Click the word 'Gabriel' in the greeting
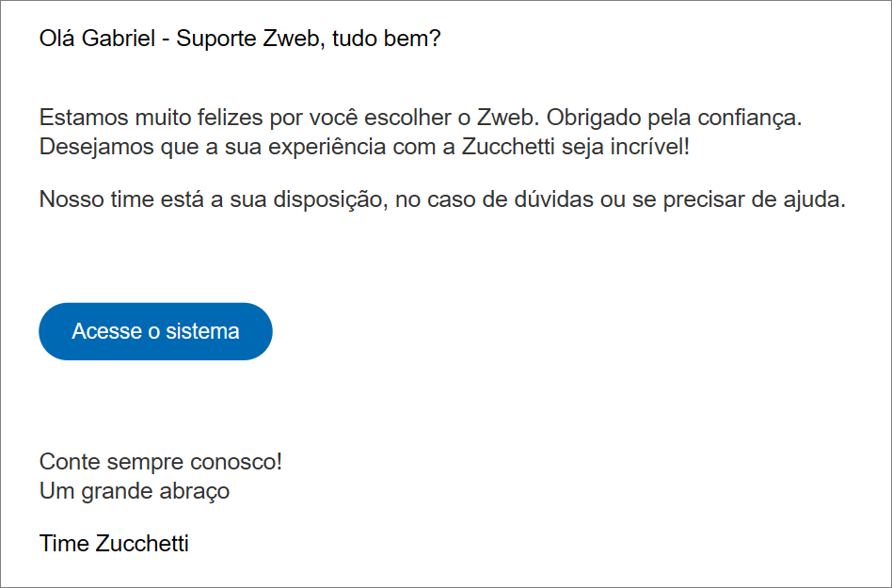This screenshot has height=588, width=892. pos(119,39)
